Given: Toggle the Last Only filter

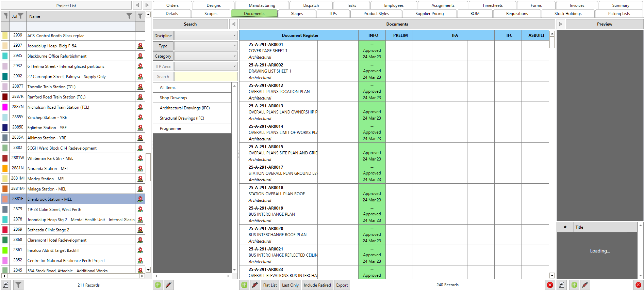Looking at the screenshot, I should (x=290, y=285).
